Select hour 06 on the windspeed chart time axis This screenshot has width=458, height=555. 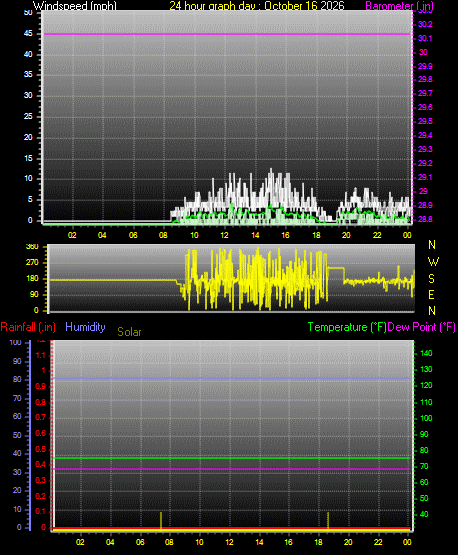pyautogui.click(x=133, y=235)
